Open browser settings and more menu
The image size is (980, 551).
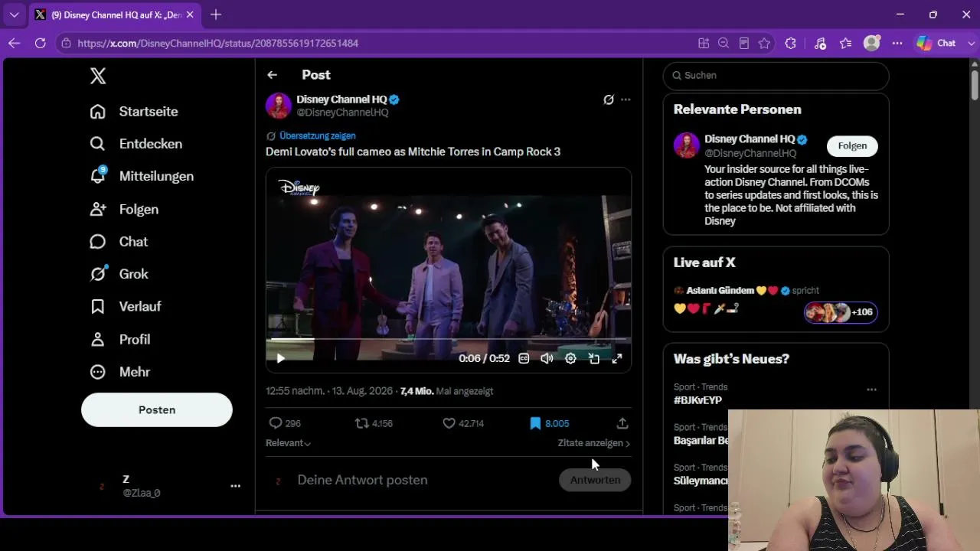[897, 44]
